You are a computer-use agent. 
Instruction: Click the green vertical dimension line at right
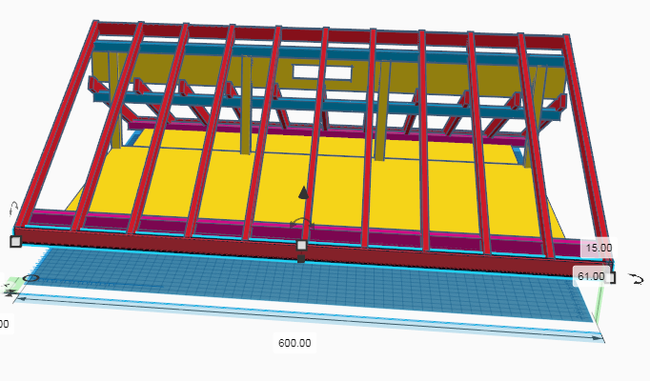click(x=599, y=303)
